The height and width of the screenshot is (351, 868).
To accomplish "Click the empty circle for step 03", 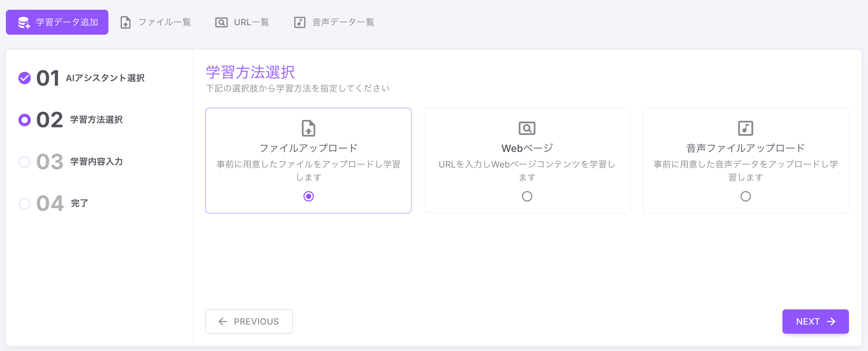I will [25, 162].
